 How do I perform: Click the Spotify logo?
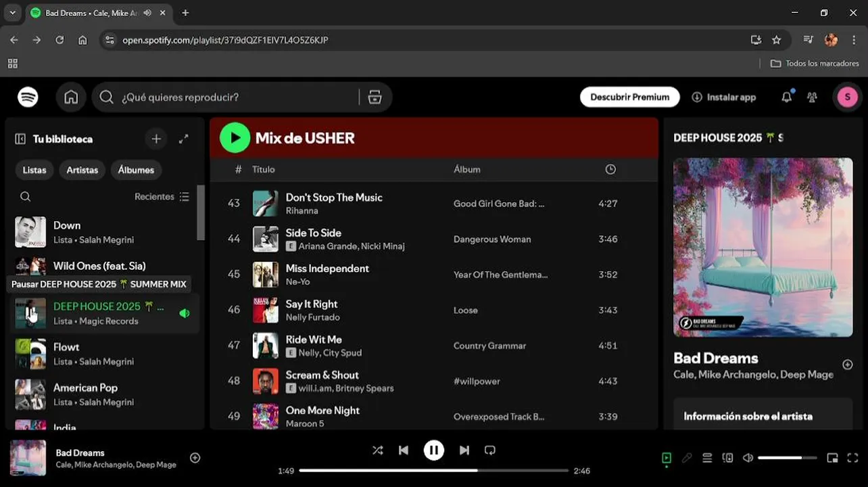click(28, 97)
